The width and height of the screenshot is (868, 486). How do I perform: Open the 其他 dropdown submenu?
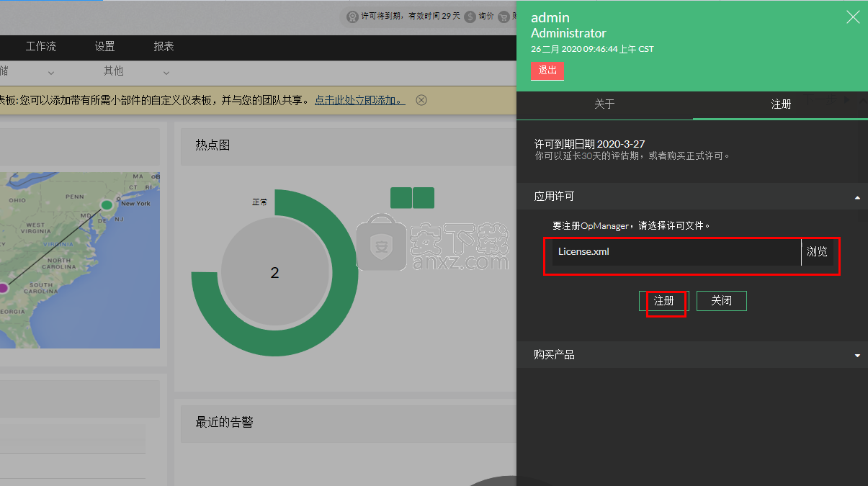pyautogui.click(x=137, y=72)
